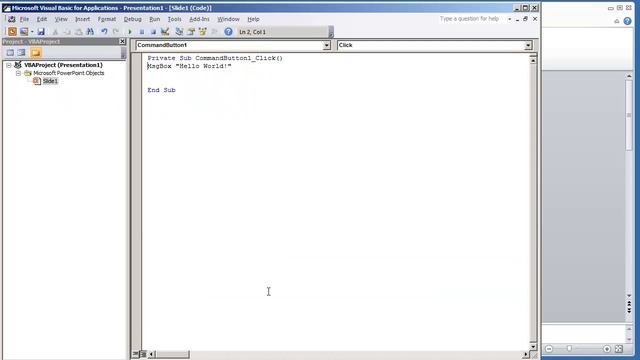The image size is (640, 360).
Task: Open the help question box dropdown arrow
Action: [509, 19]
